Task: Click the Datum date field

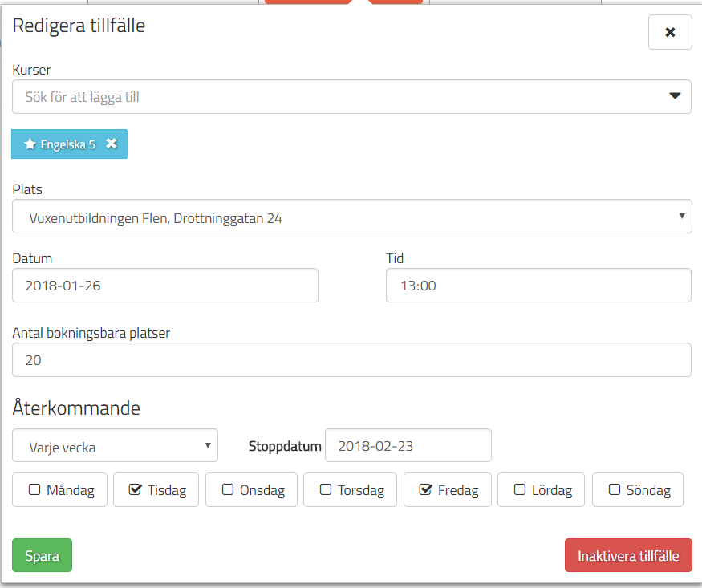Action: (165, 286)
